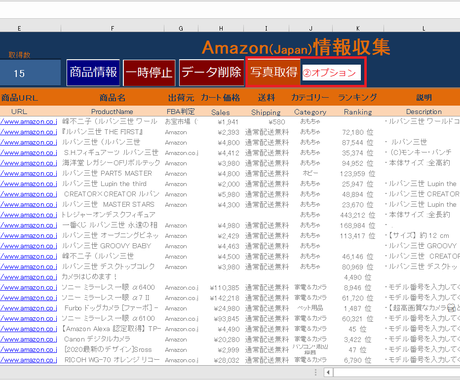Viewport: 460px width, 380px height.
Task: Select the ペット用品 category cell
Action: (310, 308)
